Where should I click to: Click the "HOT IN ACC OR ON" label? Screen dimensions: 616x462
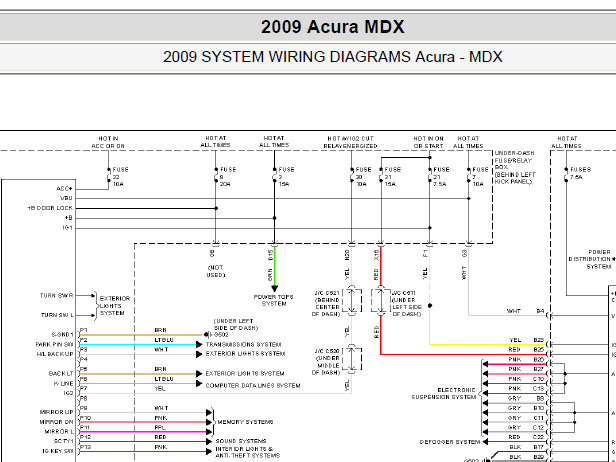coord(108,142)
